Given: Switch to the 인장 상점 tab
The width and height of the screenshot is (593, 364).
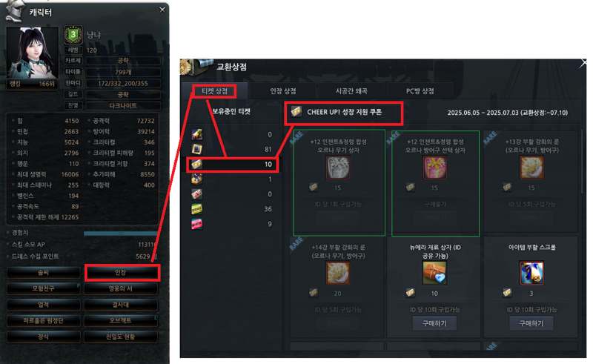Looking at the screenshot, I should click(282, 90).
